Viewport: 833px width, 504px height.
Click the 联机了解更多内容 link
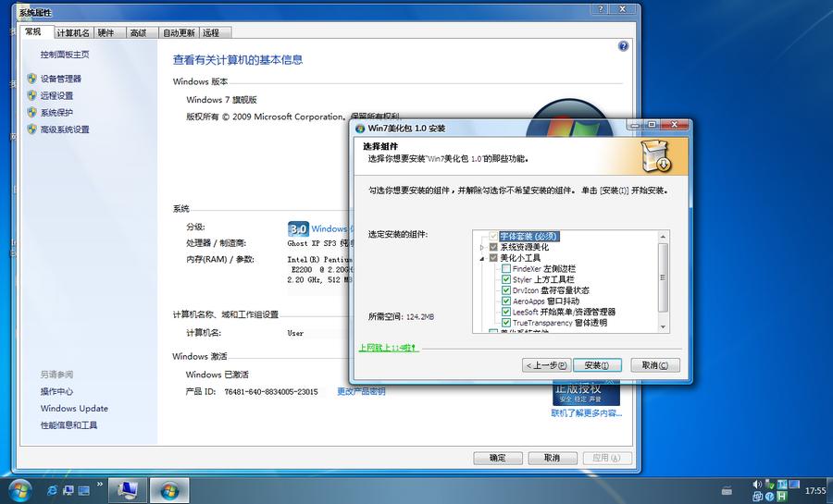tap(587, 412)
